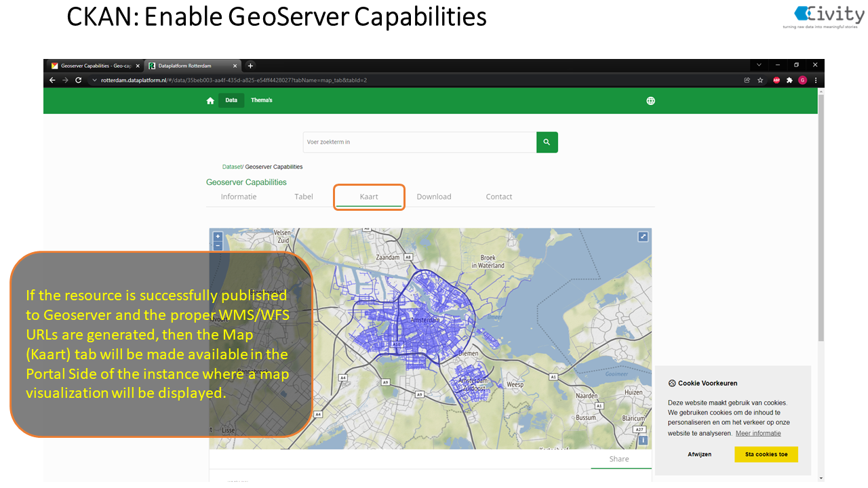
Task: Share this page from address bar
Action: tap(747, 80)
